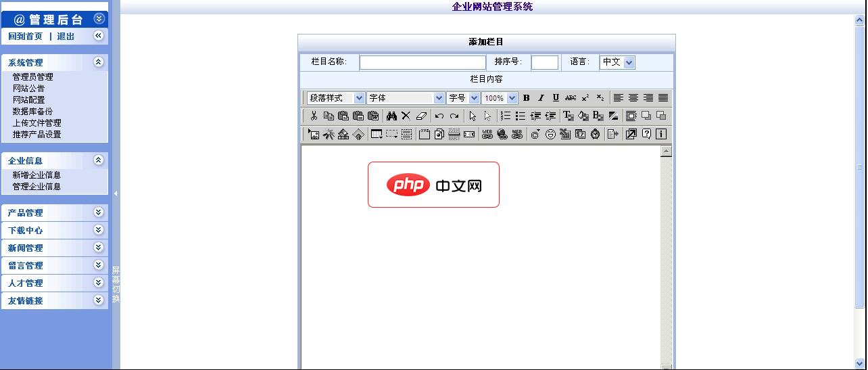Justify text alignment icon
Viewport: 868px width, 370px height.
[x=663, y=98]
